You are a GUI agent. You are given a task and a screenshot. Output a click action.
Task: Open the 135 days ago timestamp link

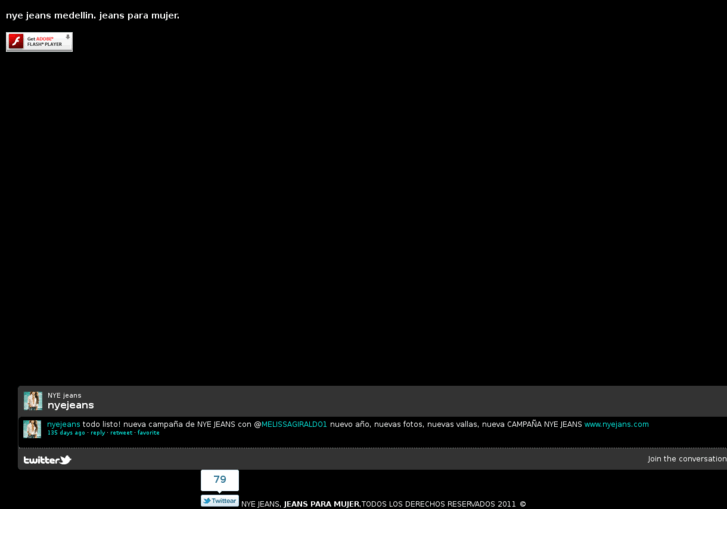pyautogui.click(x=66, y=433)
